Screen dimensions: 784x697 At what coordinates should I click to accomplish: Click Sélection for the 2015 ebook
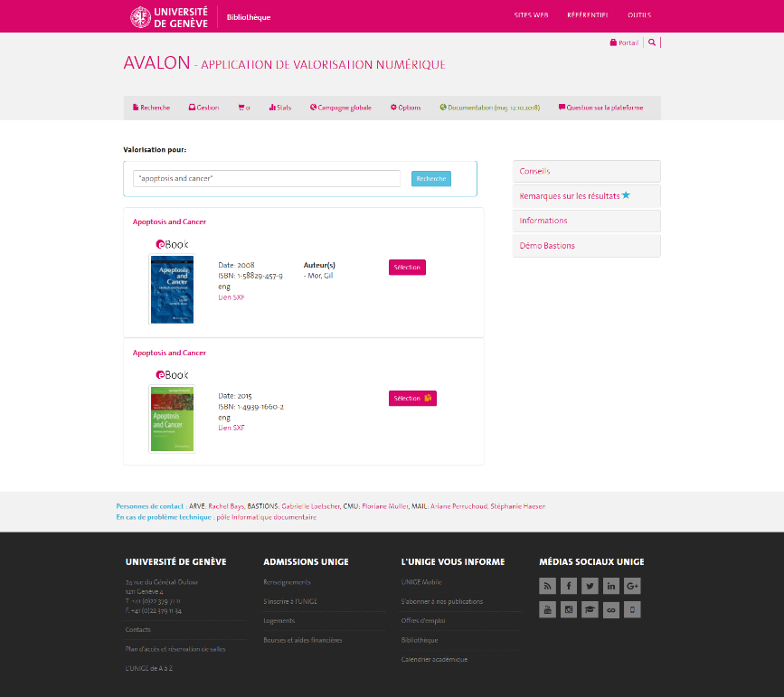[412, 398]
